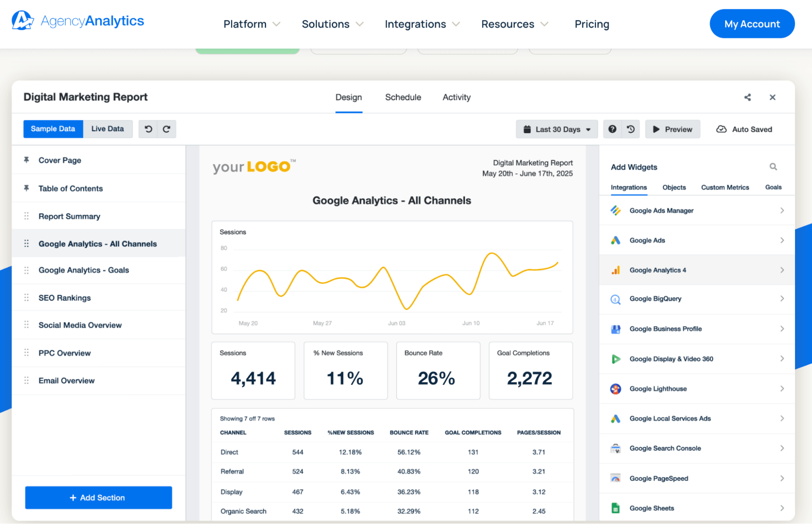Click the drag handle beside PPC Overview

pos(26,352)
